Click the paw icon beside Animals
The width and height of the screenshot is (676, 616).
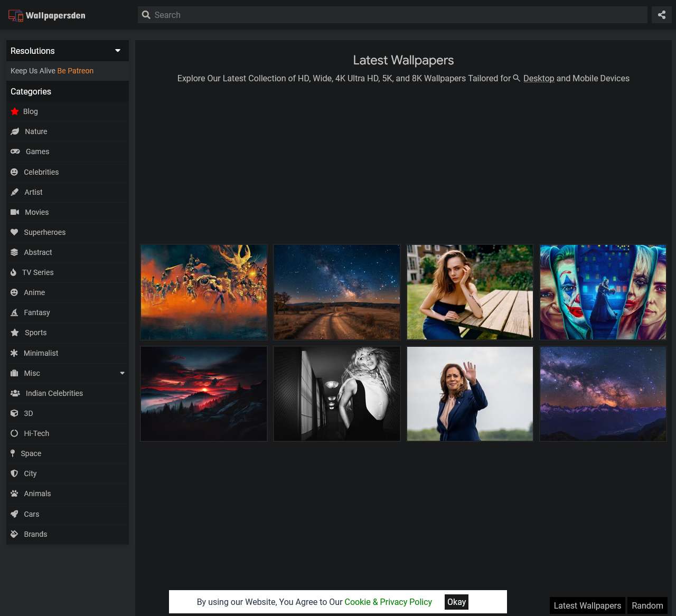14,494
